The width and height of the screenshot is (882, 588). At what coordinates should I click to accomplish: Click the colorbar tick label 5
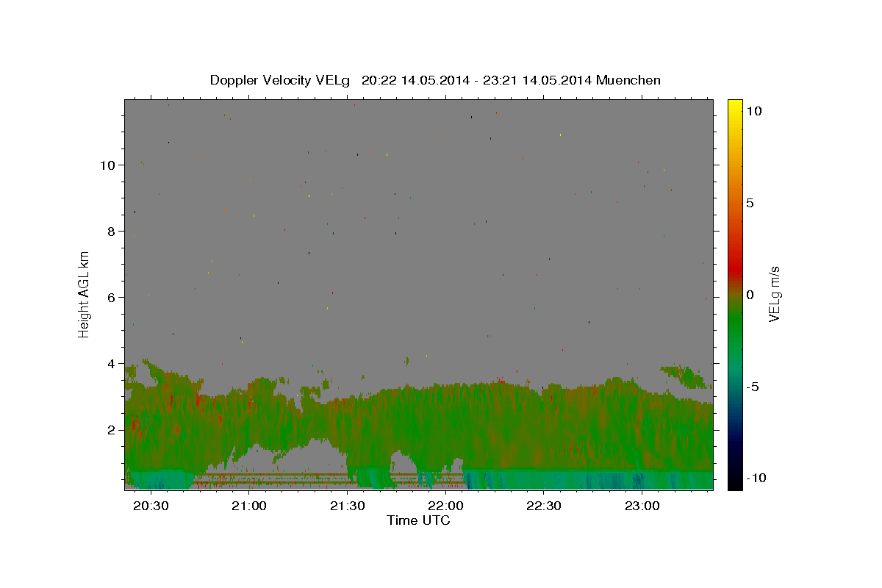pos(750,203)
